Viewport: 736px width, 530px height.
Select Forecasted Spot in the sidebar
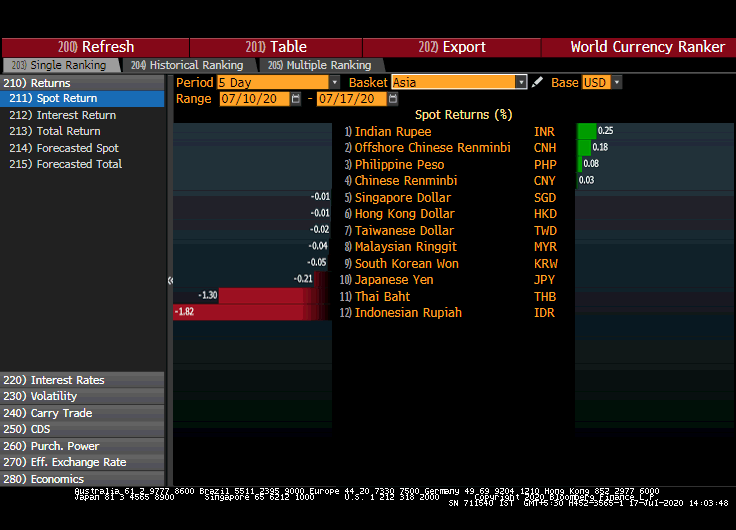[x=77, y=148]
